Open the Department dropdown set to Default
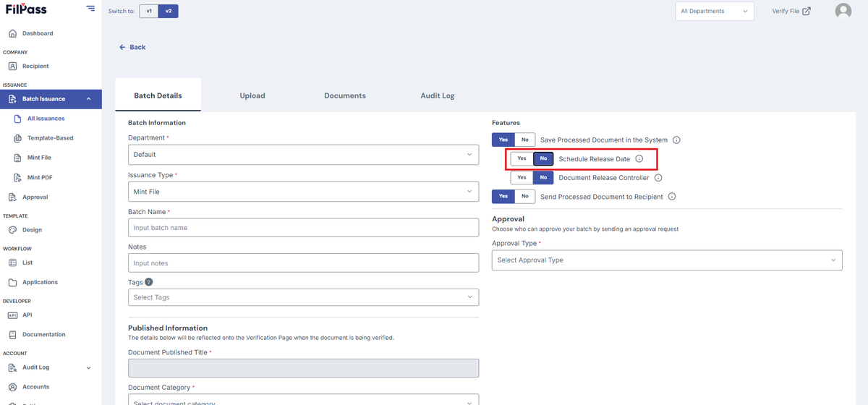The height and width of the screenshot is (405, 868). [303, 155]
